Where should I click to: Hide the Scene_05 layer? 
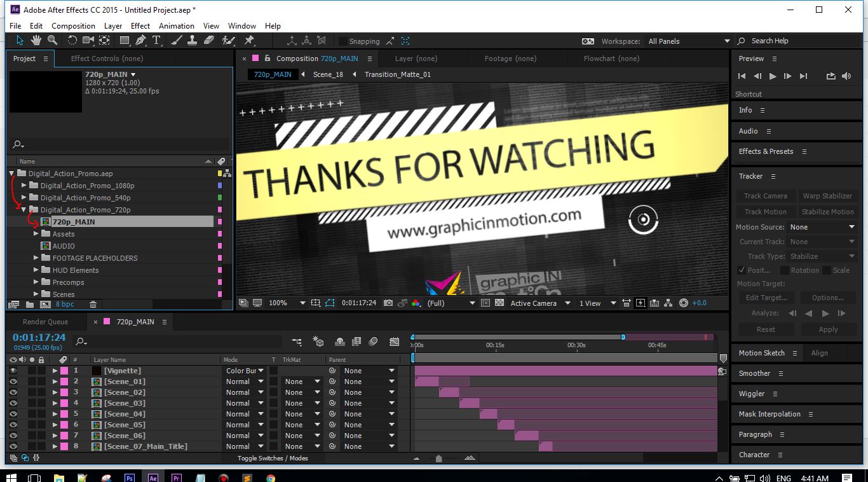13,425
